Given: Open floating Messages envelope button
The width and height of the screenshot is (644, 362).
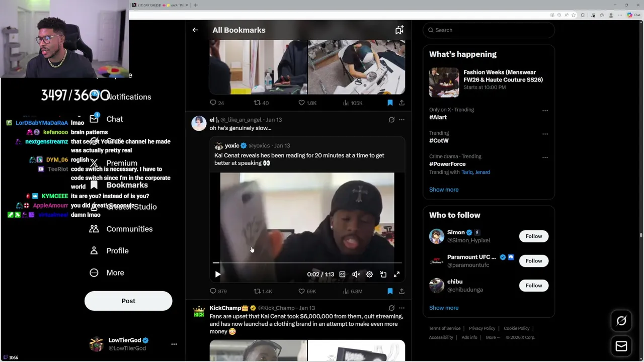Looking at the screenshot, I should click(x=621, y=346).
